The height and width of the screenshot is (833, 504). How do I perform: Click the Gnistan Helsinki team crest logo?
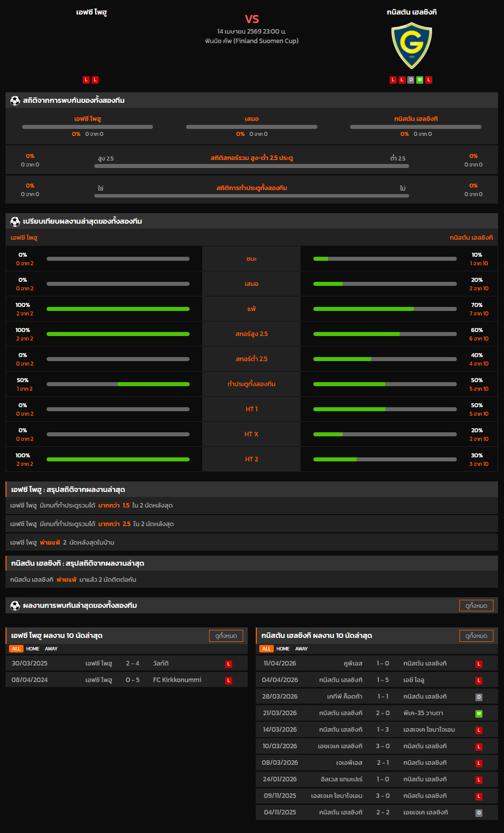(411, 46)
